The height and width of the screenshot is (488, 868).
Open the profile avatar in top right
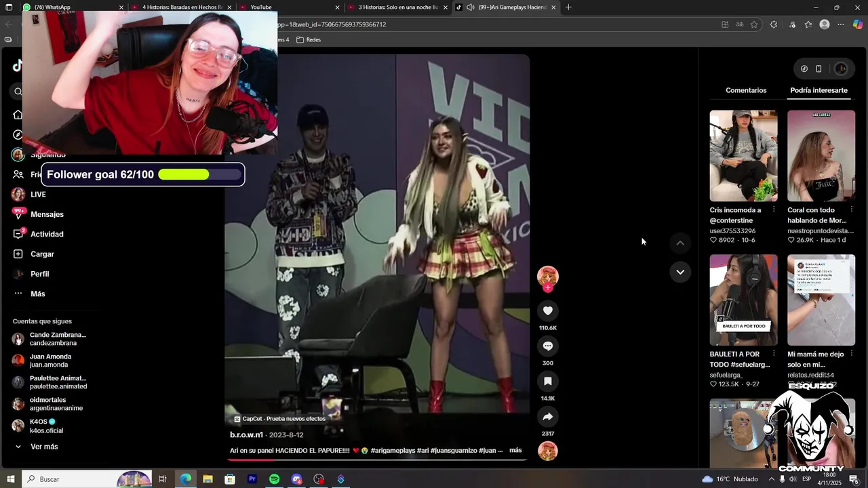[x=841, y=68]
